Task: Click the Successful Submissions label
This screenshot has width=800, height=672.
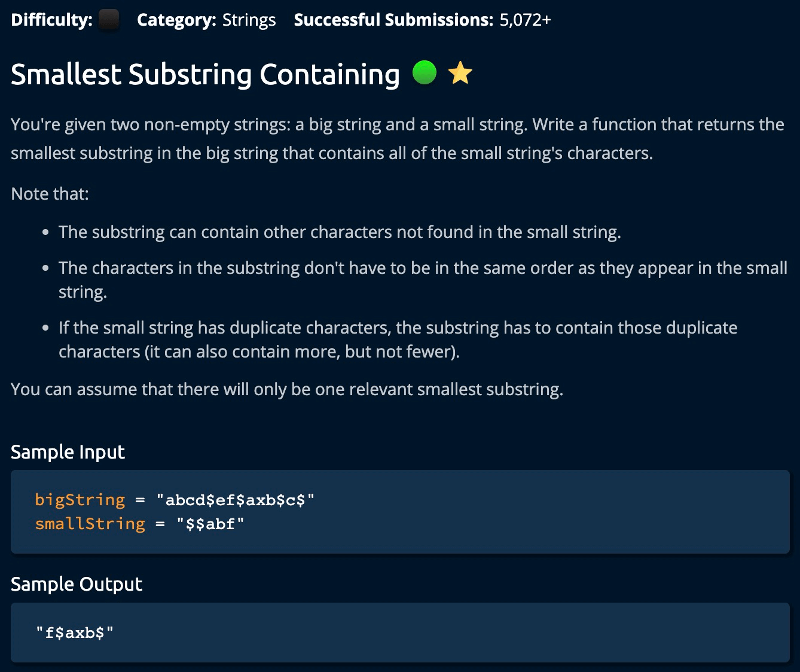Action: tap(393, 20)
